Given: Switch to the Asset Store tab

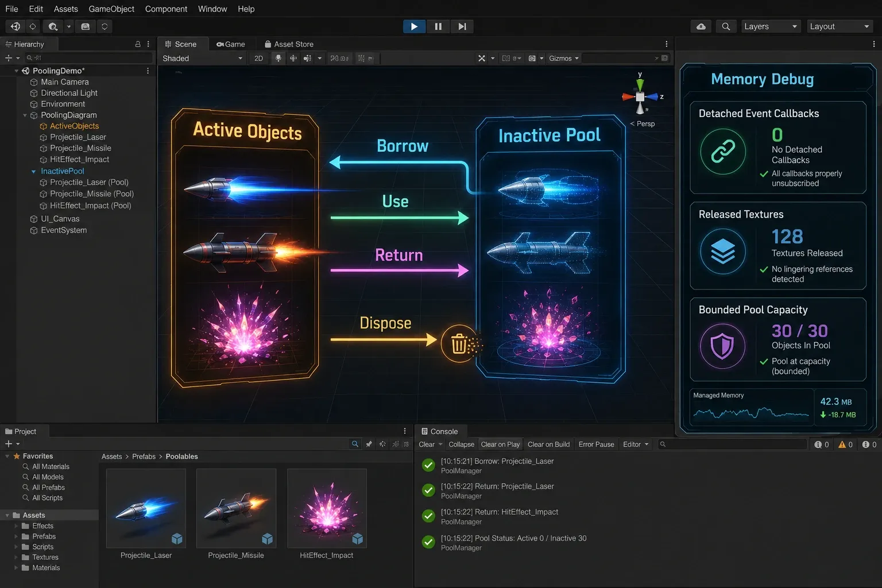Looking at the screenshot, I should [289, 44].
